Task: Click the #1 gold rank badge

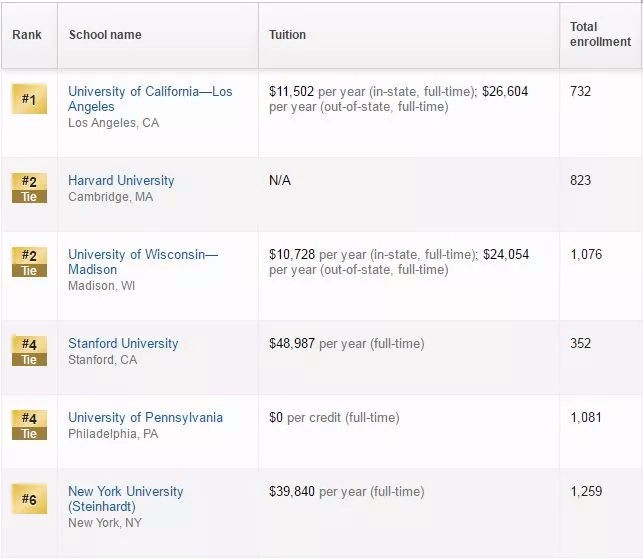Action: 29,99
